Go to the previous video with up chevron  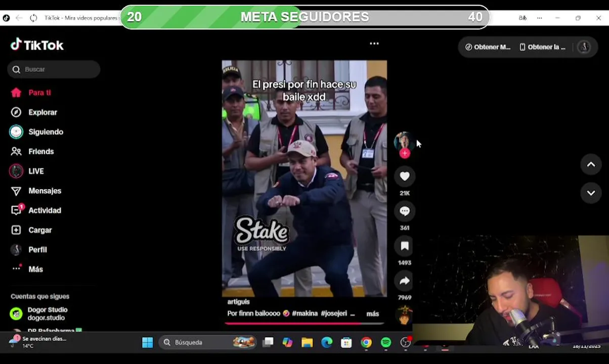pos(591,165)
